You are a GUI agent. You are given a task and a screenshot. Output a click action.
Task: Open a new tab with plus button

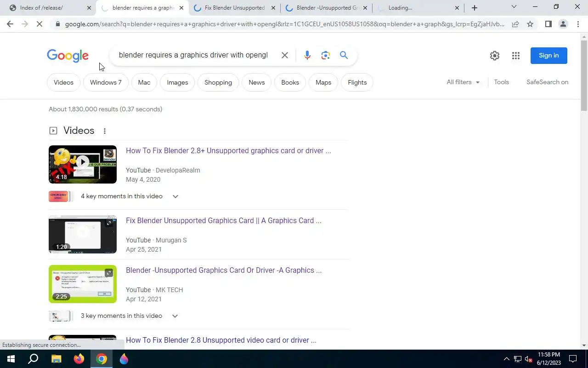point(475,8)
